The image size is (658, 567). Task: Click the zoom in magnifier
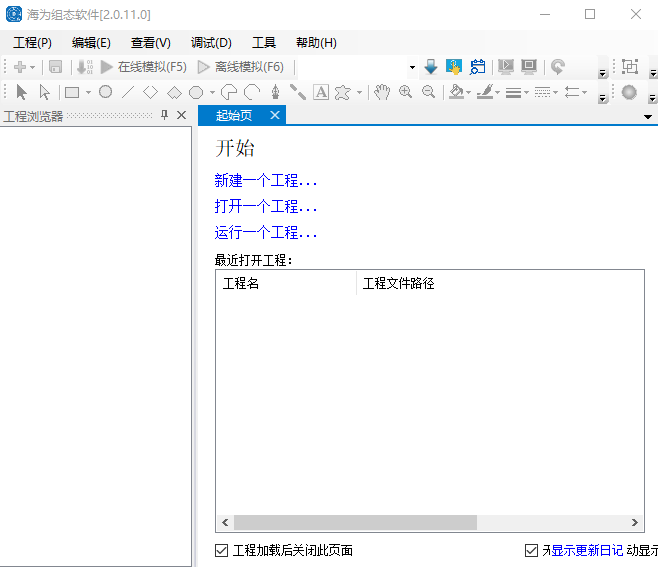pos(405,92)
